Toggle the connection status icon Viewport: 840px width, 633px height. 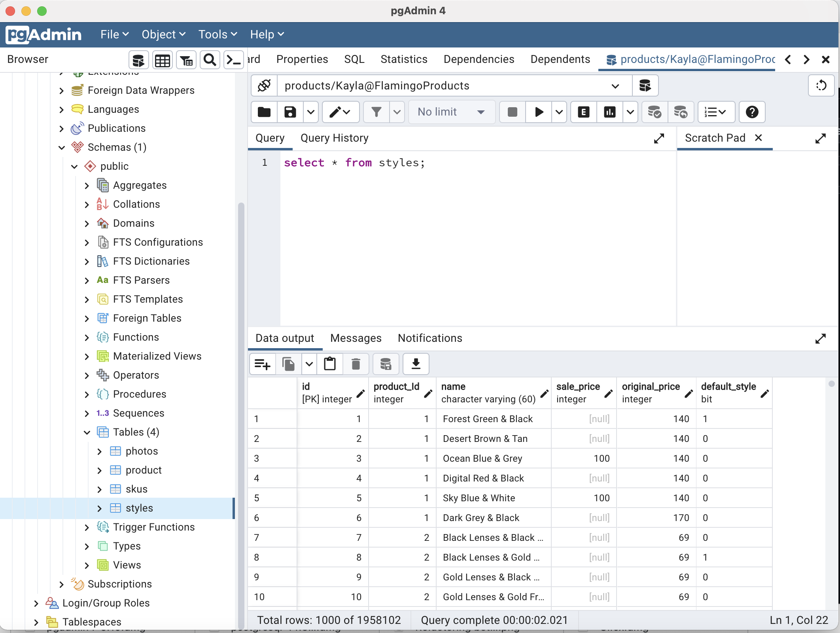coord(264,85)
